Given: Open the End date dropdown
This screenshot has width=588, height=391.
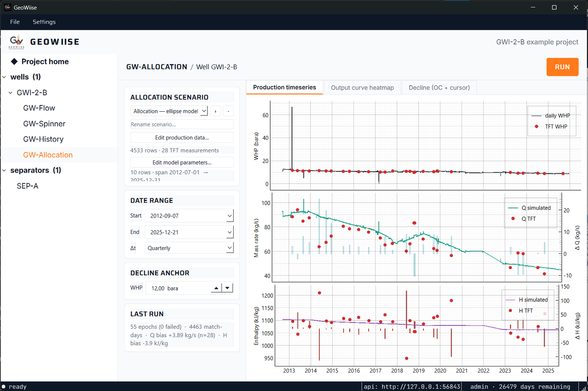Looking at the screenshot, I should click(189, 232).
